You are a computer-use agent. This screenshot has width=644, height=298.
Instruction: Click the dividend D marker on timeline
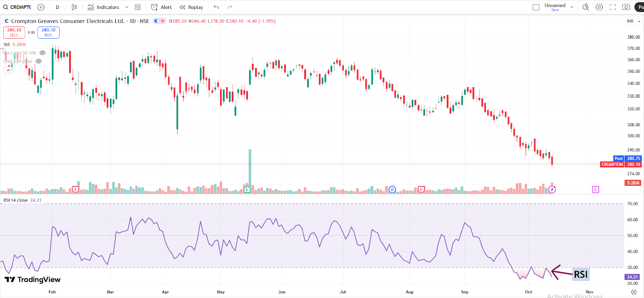pyautogui.click(x=392, y=189)
